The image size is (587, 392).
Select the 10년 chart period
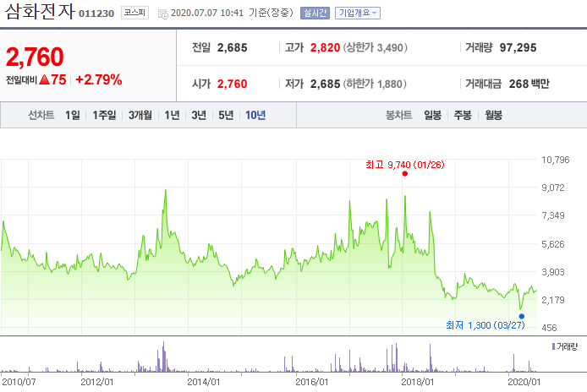(255, 115)
